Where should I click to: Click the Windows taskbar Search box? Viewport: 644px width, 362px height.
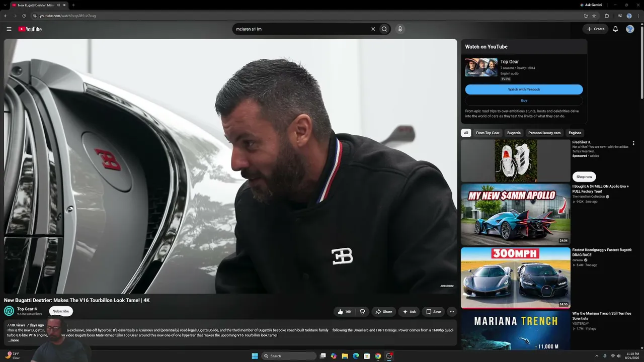(289, 356)
